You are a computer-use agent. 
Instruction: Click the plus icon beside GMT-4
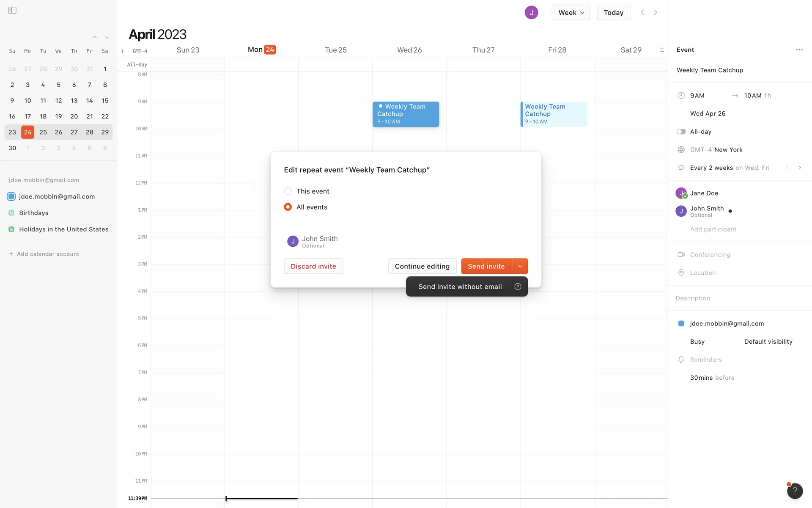pyautogui.click(x=122, y=51)
